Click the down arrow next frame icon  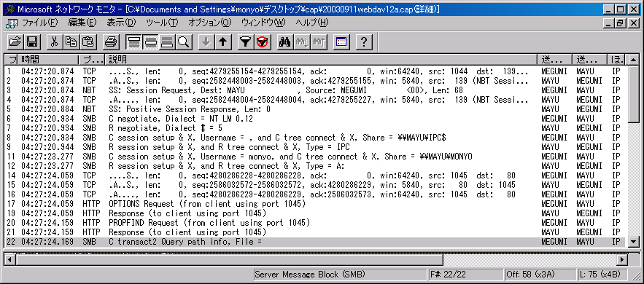click(206, 42)
